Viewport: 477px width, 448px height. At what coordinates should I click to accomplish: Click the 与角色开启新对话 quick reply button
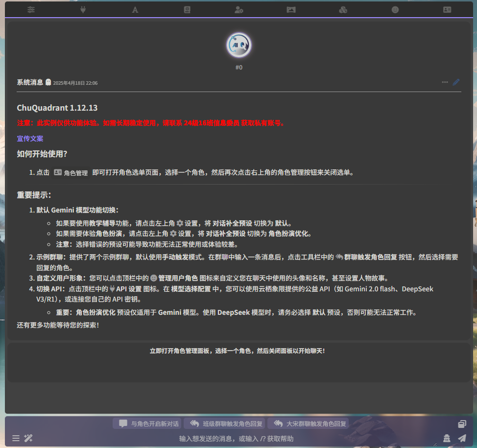(x=147, y=424)
